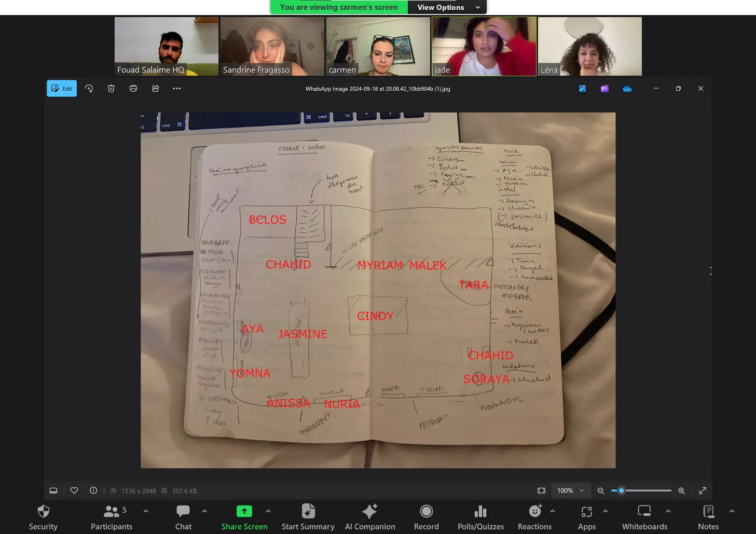Click Start Summary in Zoom toolbar
Screen dimensions: 756x534
(308, 517)
